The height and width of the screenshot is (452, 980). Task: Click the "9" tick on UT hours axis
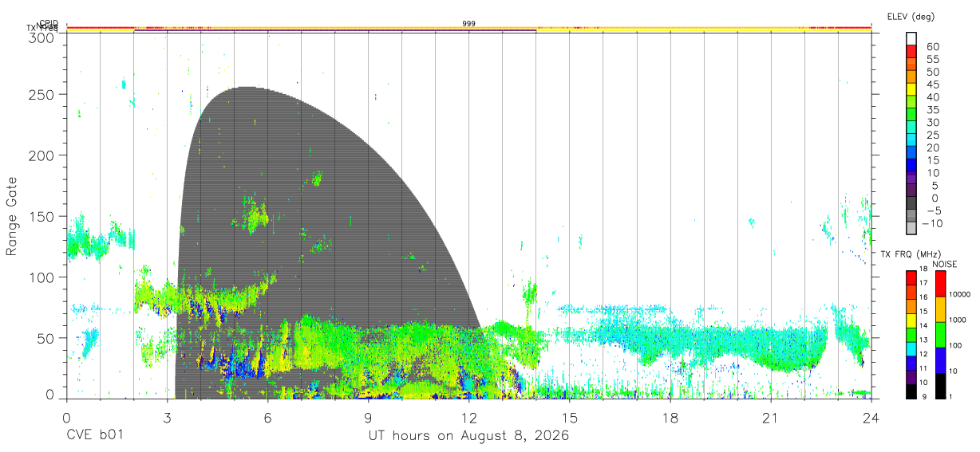click(x=368, y=418)
